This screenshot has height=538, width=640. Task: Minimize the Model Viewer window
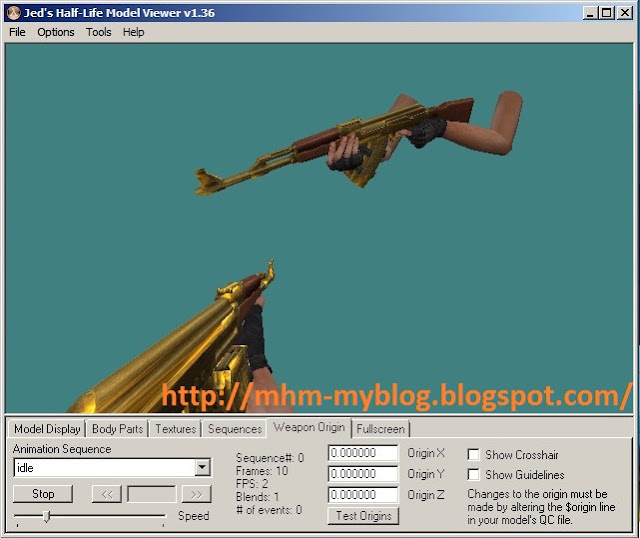(x=590, y=13)
